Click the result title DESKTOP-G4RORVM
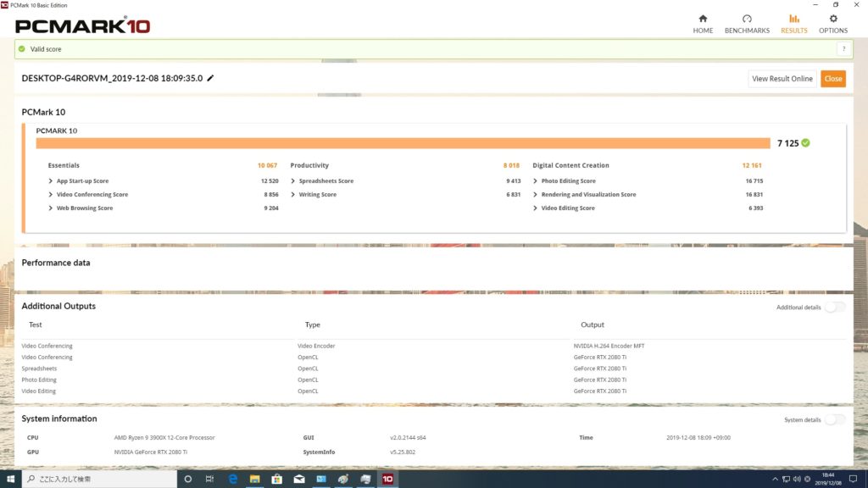 pyautogui.click(x=112, y=78)
